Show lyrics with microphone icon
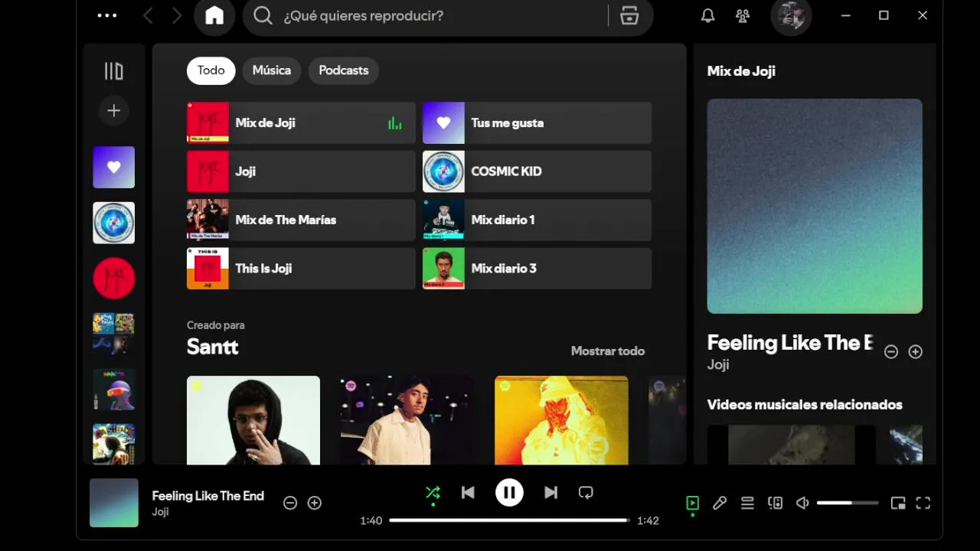 click(x=720, y=503)
